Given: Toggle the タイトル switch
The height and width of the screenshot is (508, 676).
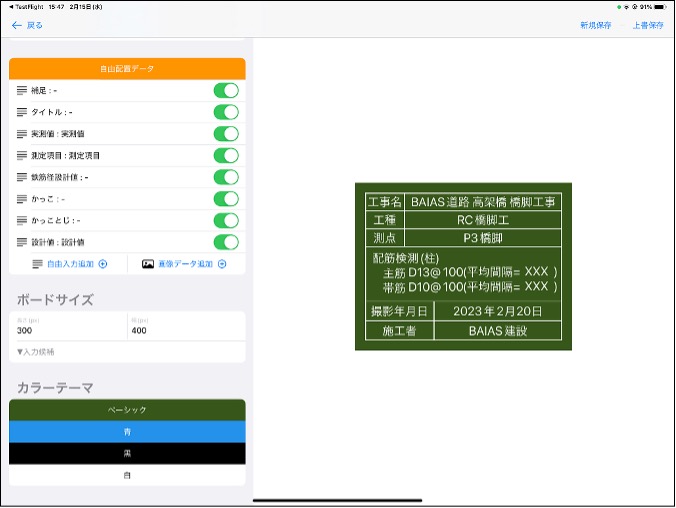Looking at the screenshot, I should (226, 112).
